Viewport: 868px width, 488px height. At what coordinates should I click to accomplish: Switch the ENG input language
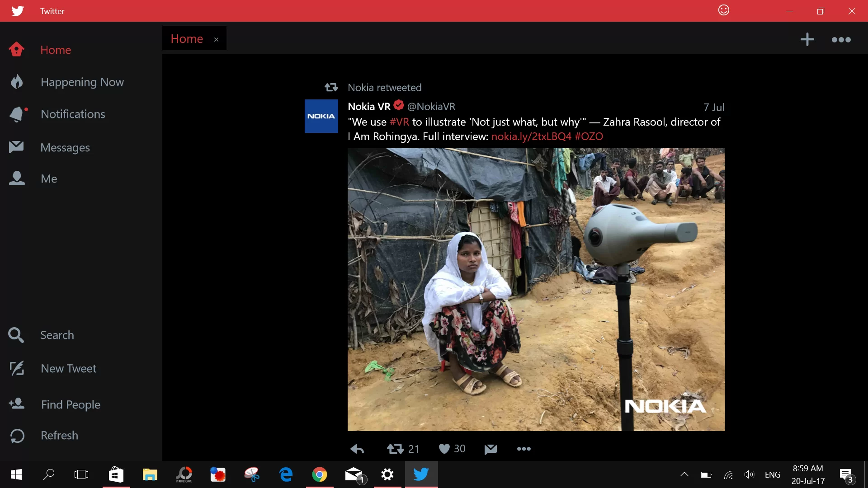[772, 474]
